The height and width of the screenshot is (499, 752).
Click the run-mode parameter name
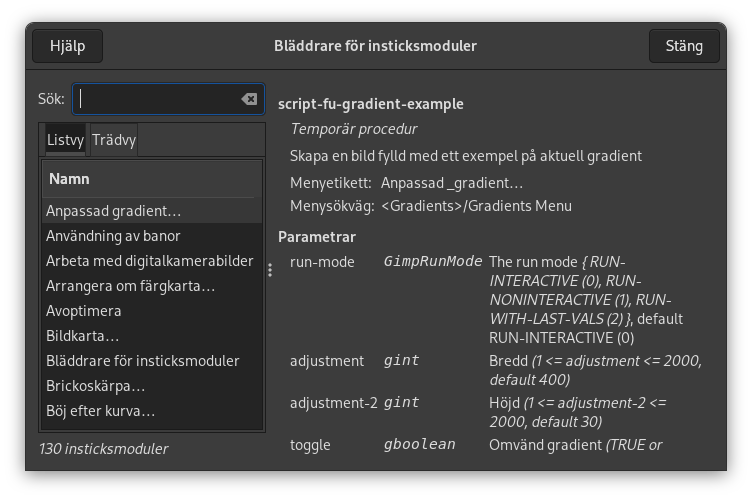tap(322, 262)
